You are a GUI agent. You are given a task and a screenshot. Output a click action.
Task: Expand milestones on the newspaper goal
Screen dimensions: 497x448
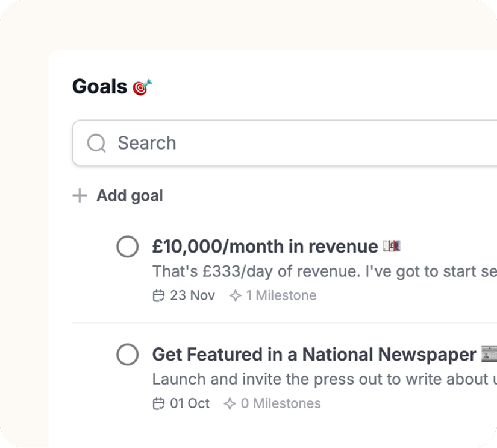(271, 403)
